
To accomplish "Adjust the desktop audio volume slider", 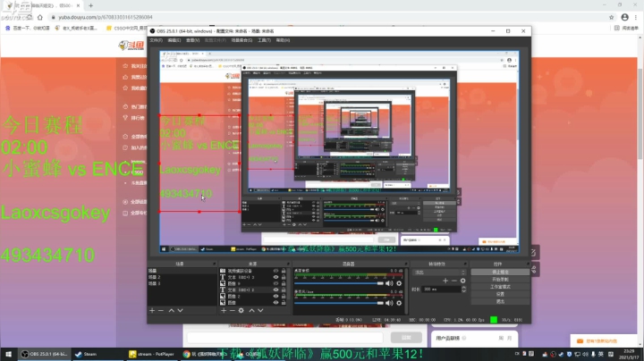I will [339, 283].
